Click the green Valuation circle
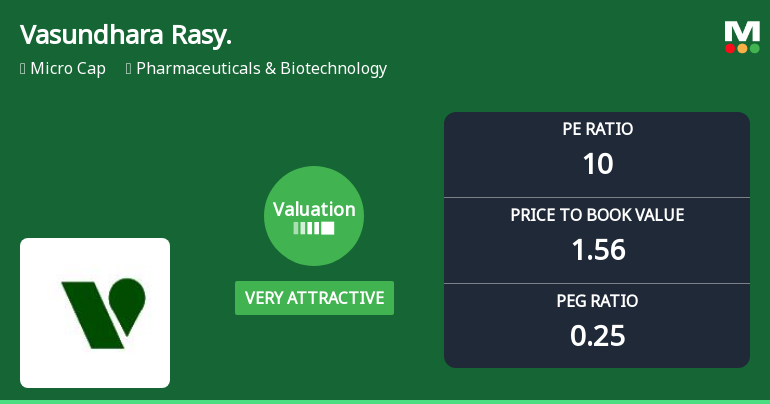Viewport: 770px width, 404px height. (314, 216)
